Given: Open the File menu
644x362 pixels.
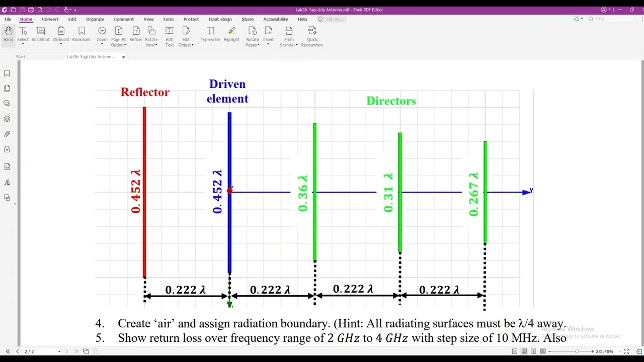Looking at the screenshot, I should (x=8, y=19).
